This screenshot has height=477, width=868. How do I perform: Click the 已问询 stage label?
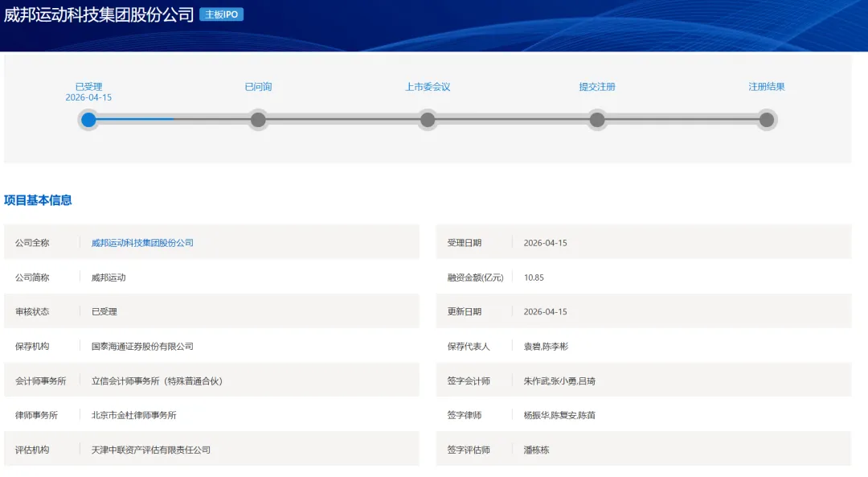click(x=258, y=86)
